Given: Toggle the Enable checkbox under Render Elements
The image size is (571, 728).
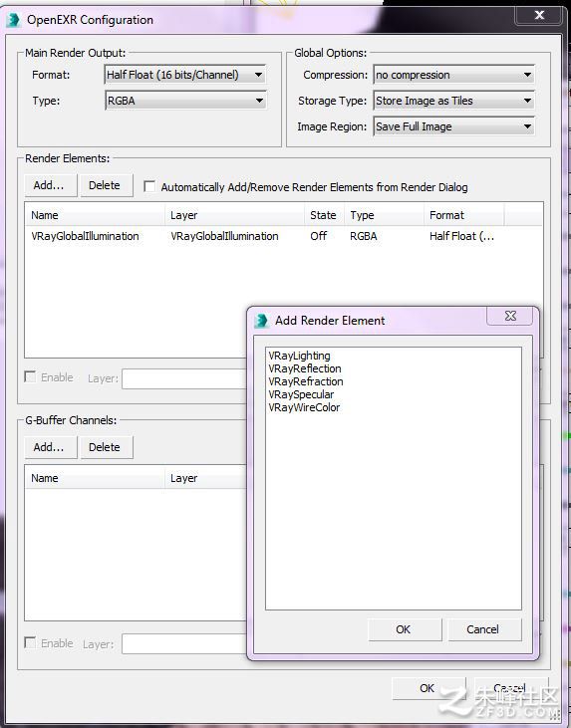Looking at the screenshot, I should point(30,376).
